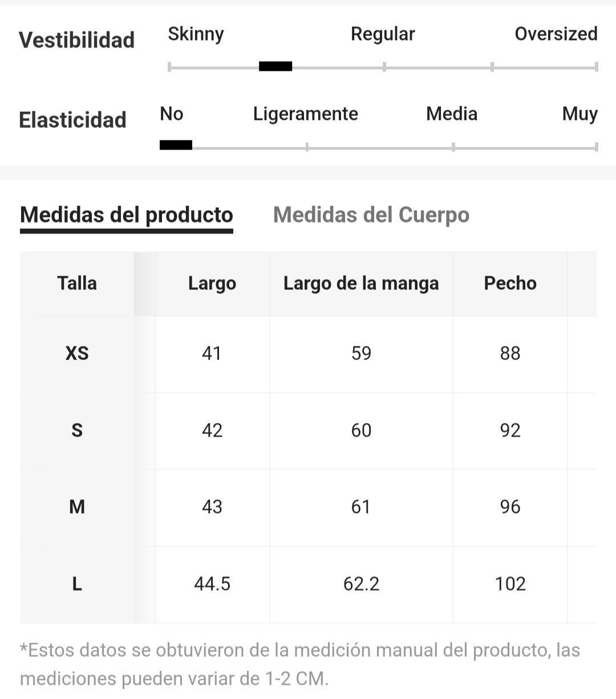Click the Oversized fit label
616x699 pixels.
click(x=556, y=34)
